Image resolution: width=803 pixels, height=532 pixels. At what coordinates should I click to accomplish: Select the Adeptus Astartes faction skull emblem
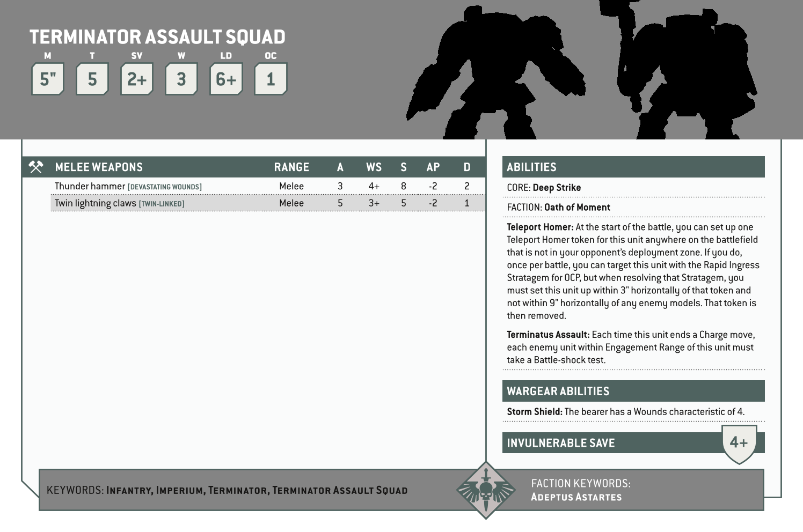[486, 490]
